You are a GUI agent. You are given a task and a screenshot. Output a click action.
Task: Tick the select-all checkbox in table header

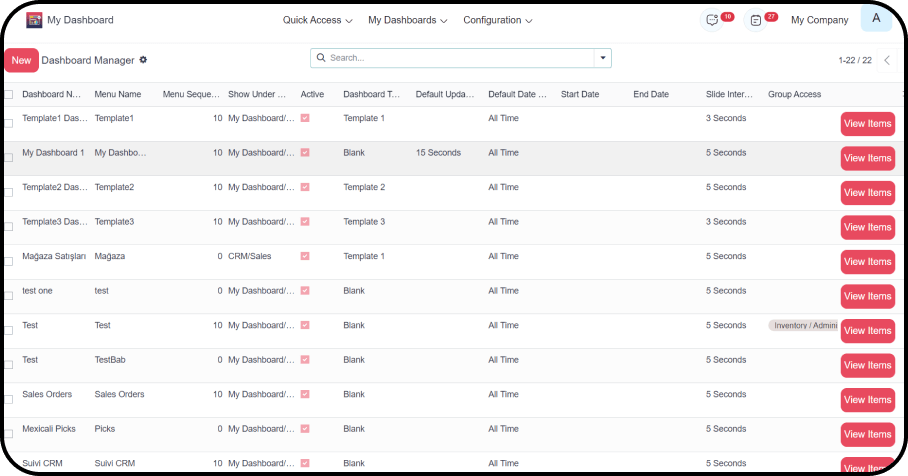pos(9,95)
